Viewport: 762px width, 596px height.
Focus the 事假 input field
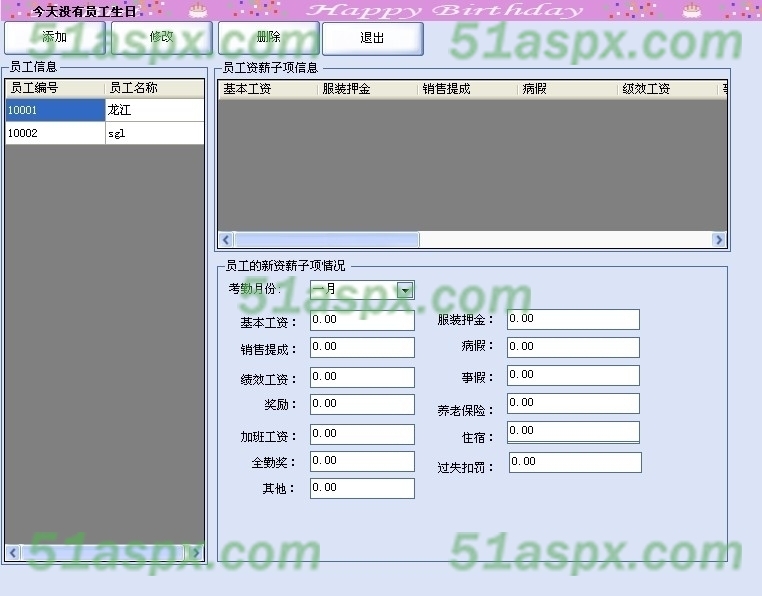point(573,376)
